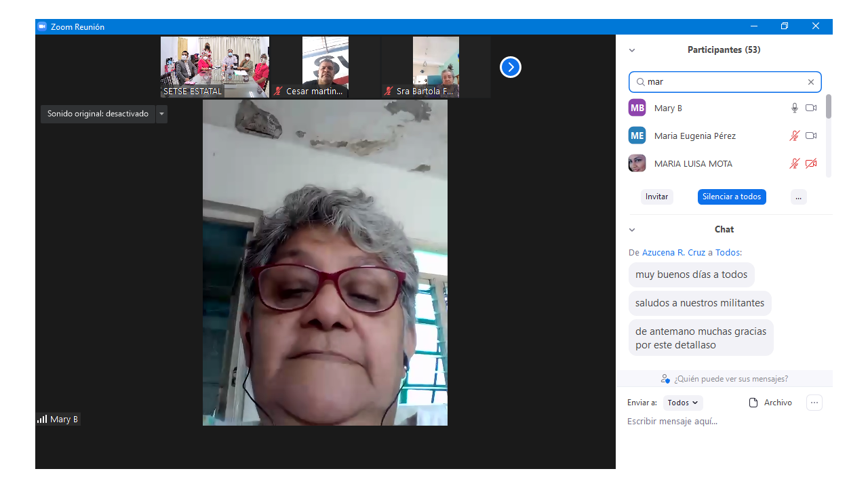This screenshot has width=868, height=488.
Task: Click the Zoom logo in title bar
Action: click(42, 26)
